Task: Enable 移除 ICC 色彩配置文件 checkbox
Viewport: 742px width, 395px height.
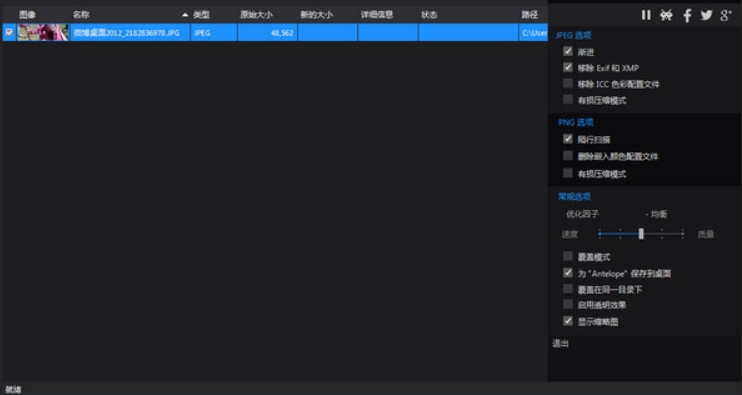Action: click(568, 84)
